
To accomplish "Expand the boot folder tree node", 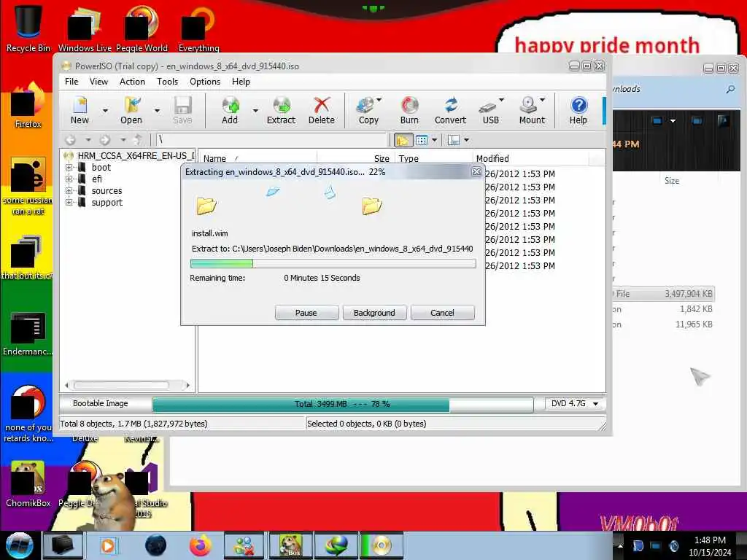I will (x=69, y=168).
